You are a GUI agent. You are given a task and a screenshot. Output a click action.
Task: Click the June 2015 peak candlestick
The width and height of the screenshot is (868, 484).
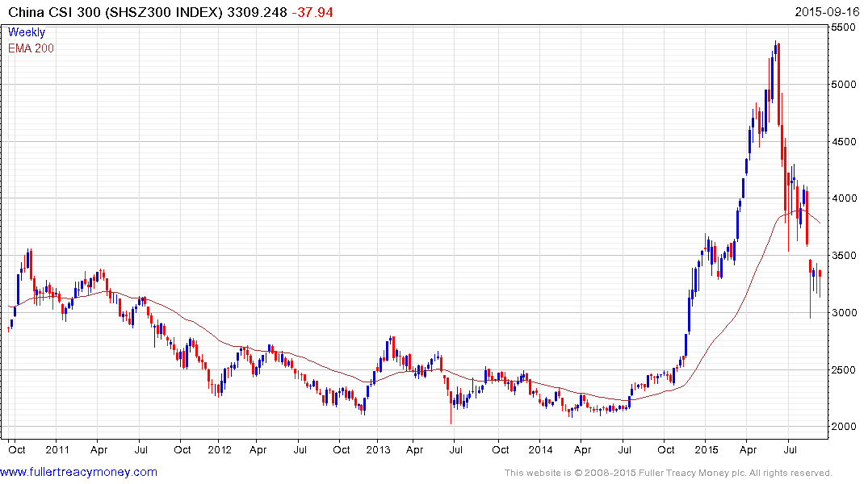coord(776,51)
